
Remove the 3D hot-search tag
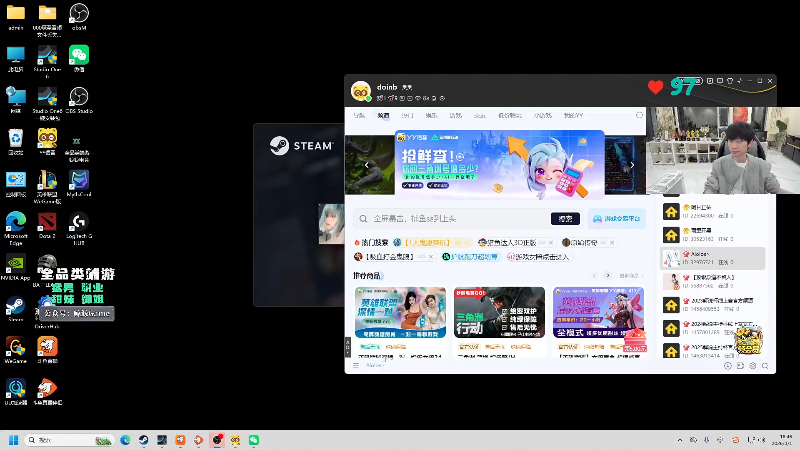pos(551,243)
